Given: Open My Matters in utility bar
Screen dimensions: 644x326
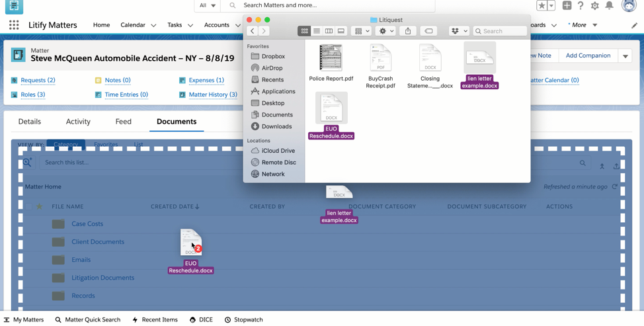Looking at the screenshot, I should click(23, 319).
